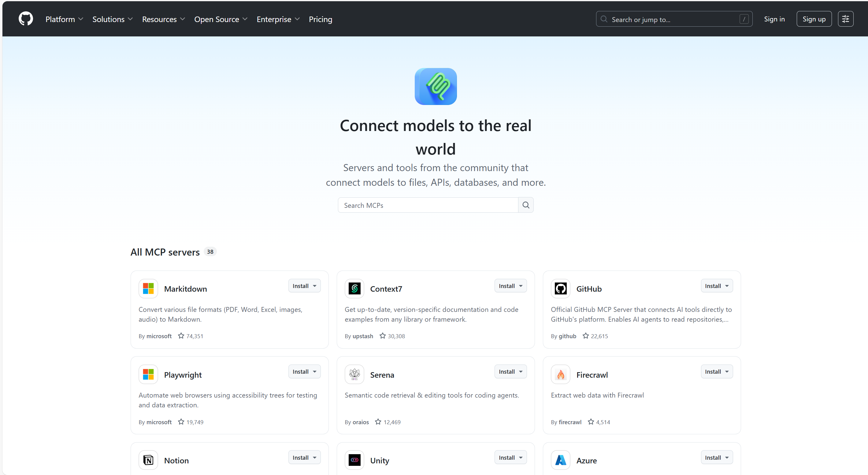Expand the Open Source menu
This screenshot has height=475, width=868.
(x=221, y=19)
